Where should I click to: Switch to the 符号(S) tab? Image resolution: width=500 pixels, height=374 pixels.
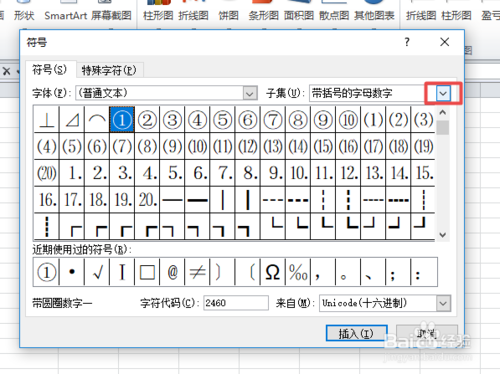coord(50,70)
